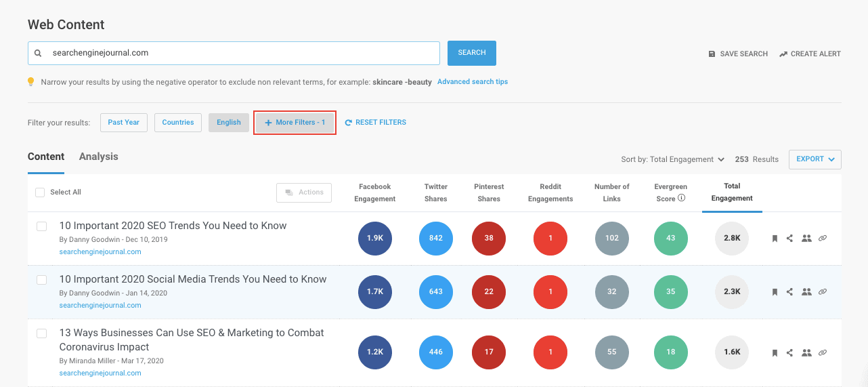Image resolution: width=868 pixels, height=387 pixels.
Task: Click the Evergreen Score info icon
Action: click(x=682, y=199)
